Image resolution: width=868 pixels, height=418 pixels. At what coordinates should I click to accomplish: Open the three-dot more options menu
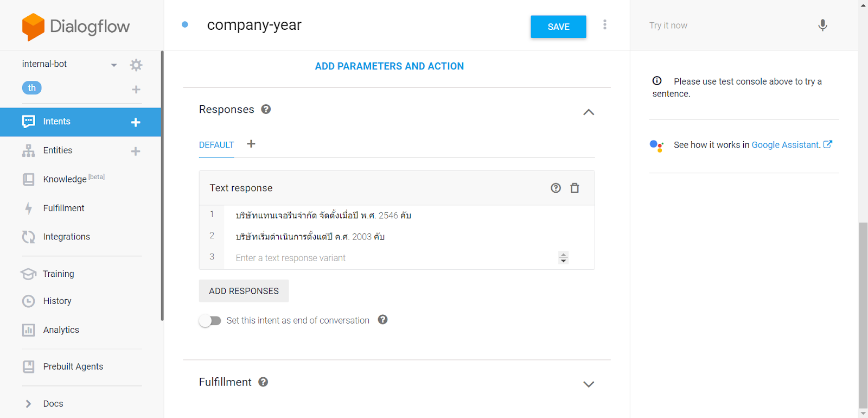pyautogui.click(x=605, y=25)
